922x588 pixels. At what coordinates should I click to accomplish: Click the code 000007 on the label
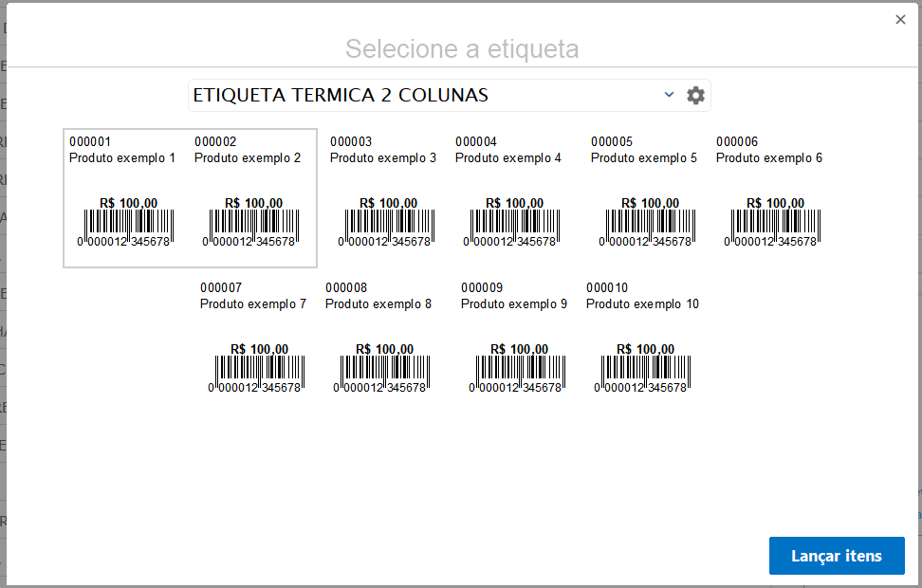coord(221,288)
